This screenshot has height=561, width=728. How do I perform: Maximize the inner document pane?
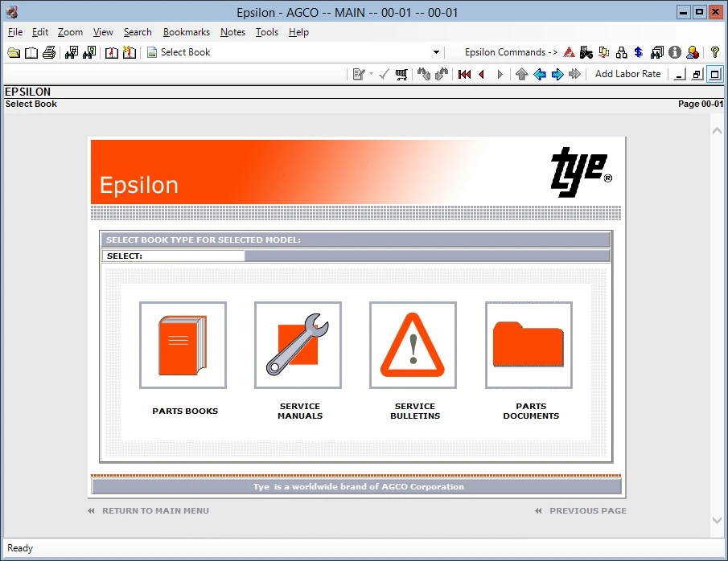(715, 74)
